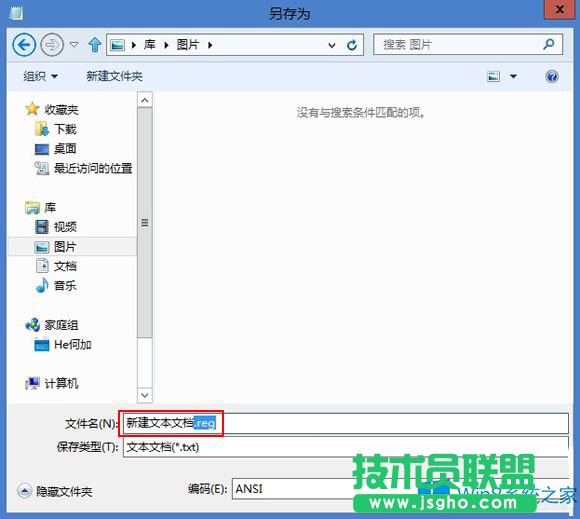
Task: Click the 视频 filmstrip icon
Action: click(x=42, y=227)
